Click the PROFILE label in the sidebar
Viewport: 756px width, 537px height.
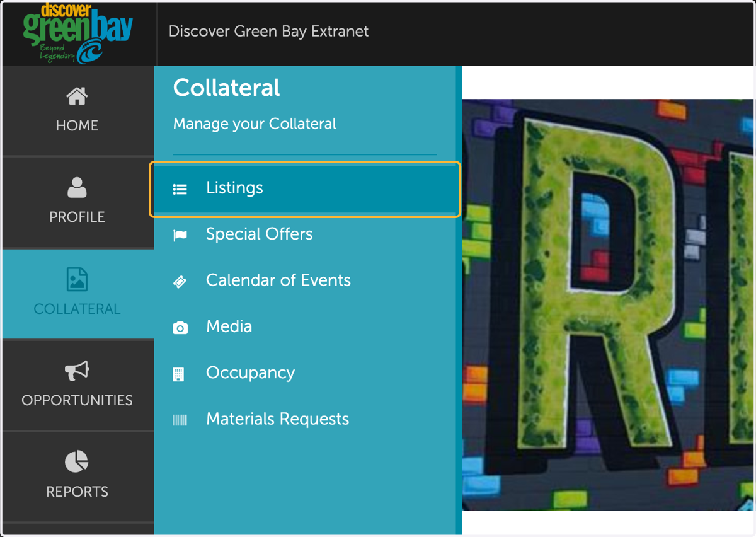click(x=77, y=217)
